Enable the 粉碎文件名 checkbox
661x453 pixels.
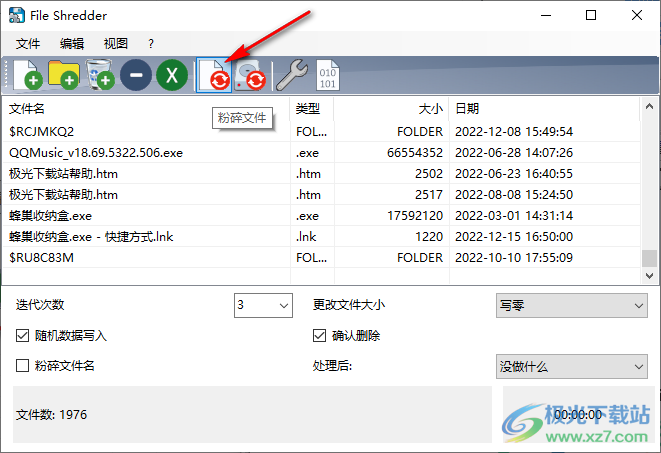(22, 365)
